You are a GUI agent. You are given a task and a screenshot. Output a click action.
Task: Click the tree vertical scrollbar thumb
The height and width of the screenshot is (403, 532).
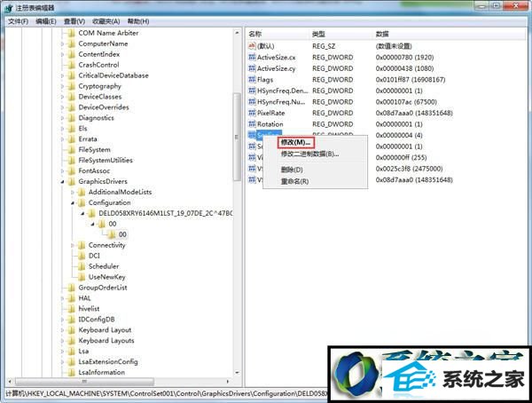pos(237,137)
